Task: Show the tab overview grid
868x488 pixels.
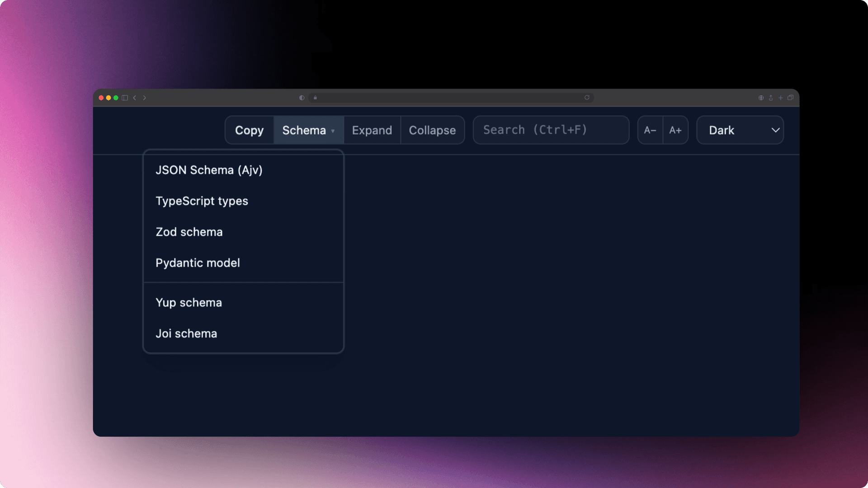Action: [x=791, y=98]
